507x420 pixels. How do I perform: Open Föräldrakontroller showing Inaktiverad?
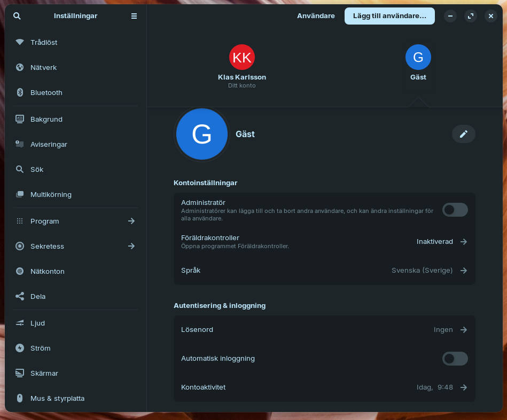click(x=324, y=242)
